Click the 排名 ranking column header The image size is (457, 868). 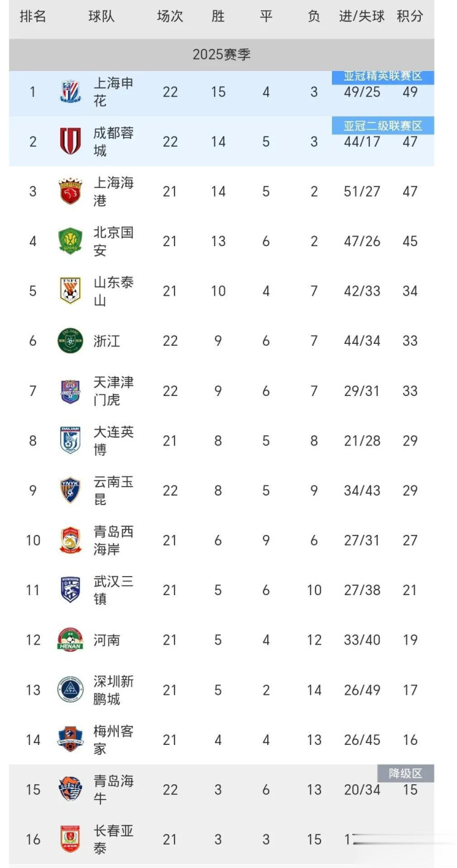[33, 16]
